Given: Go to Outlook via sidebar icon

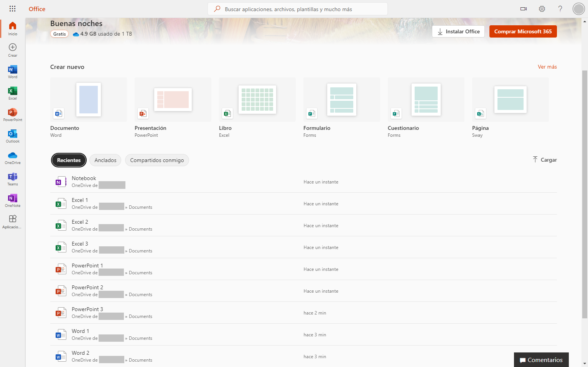Looking at the screenshot, I should (13, 136).
